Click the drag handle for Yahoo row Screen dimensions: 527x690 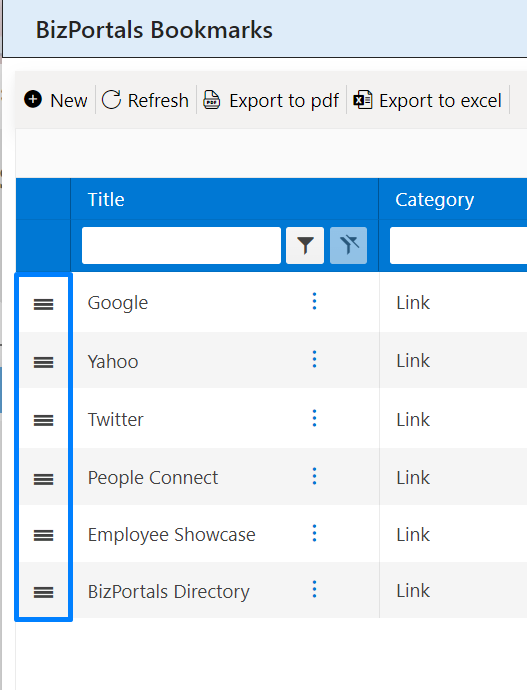click(44, 362)
